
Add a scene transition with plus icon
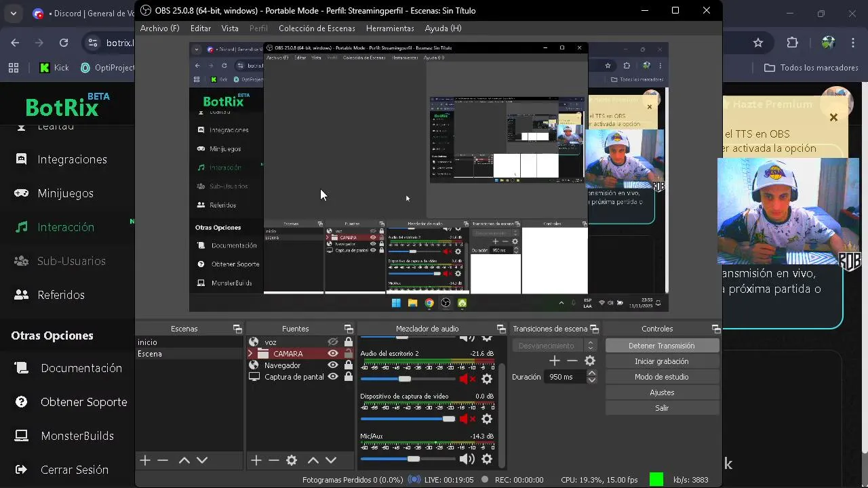(555, 361)
